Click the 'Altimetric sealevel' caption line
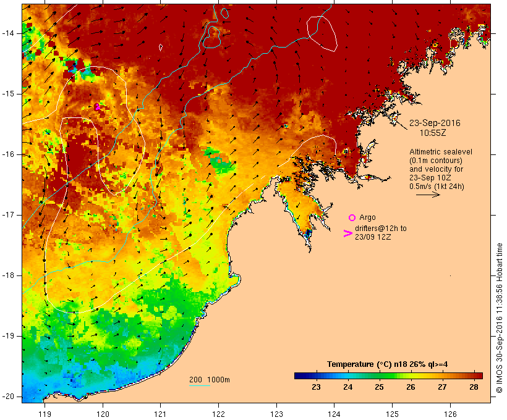507x420 pixels. pyautogui.click(x=441, y=152)
